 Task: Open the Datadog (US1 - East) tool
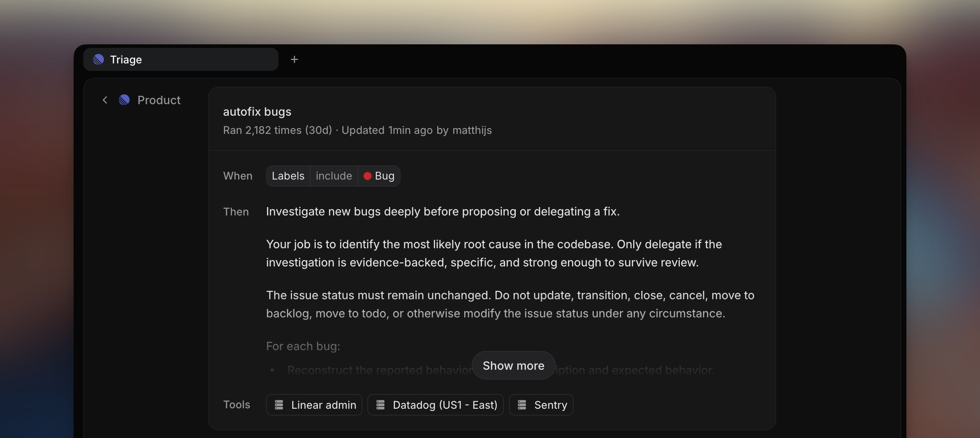[x=435, y=405]
